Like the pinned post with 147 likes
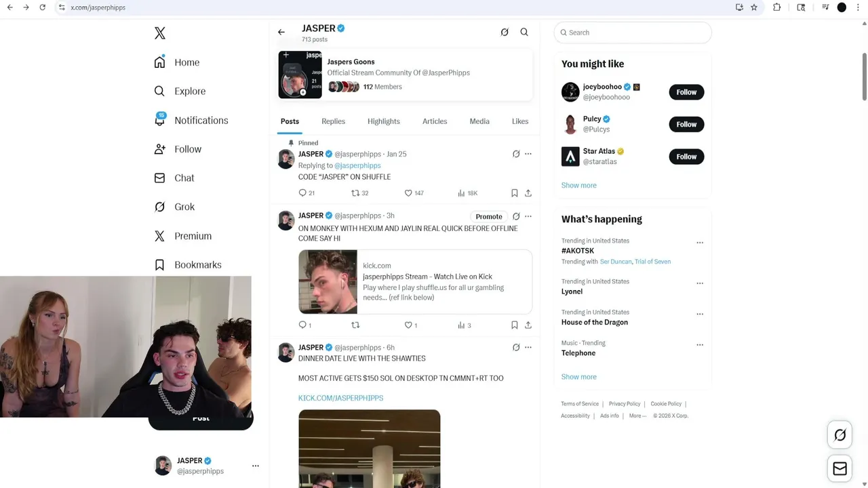 coord(414,193)
